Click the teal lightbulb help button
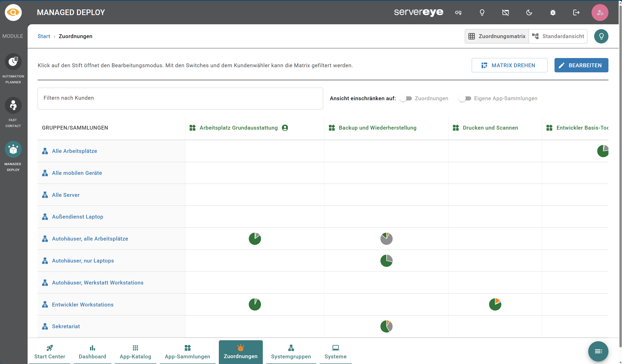This screenshot has width=622, height=364. click(601, 36)
